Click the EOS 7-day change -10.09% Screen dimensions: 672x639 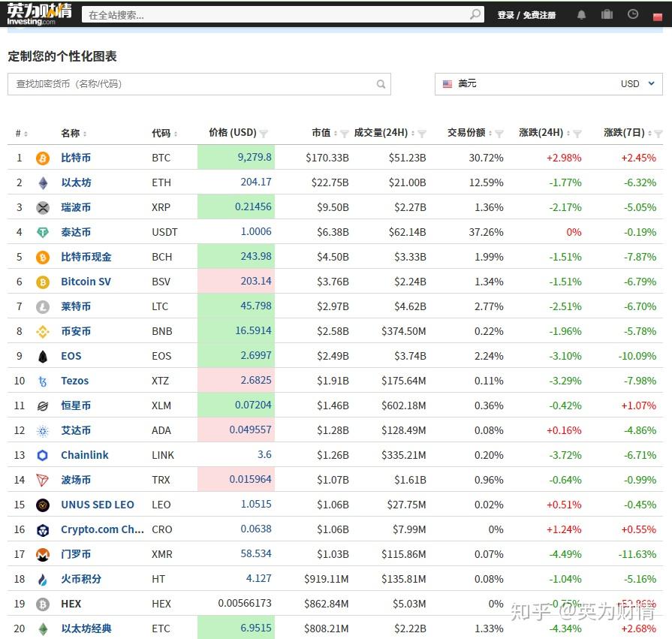coord(637,356)
